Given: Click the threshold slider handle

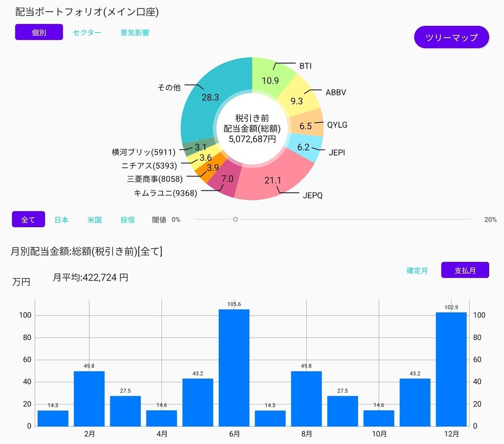Looking at the screenshot, I should [x=235, y=219].
